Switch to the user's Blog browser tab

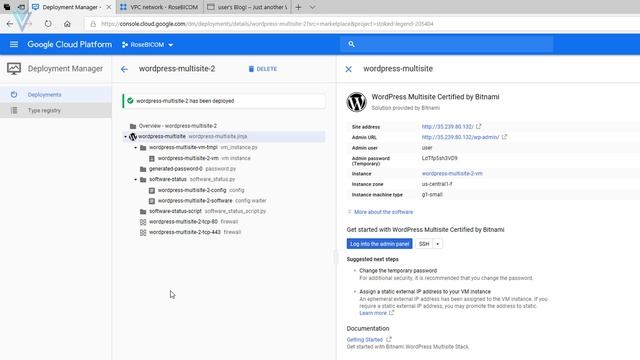tap(247, 7)
